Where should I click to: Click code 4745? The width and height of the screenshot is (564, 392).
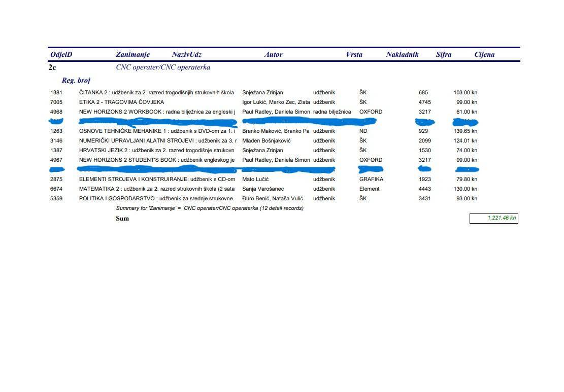point(425,102)
